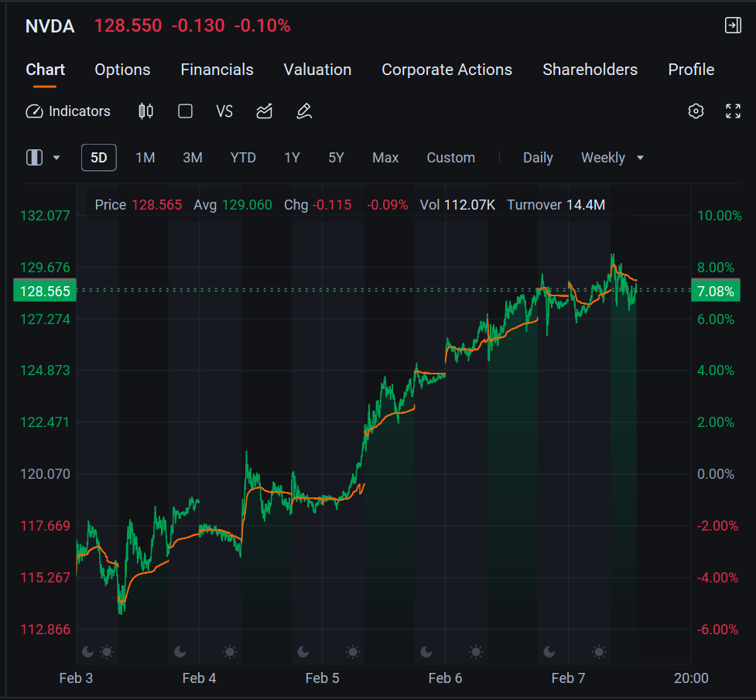Click the Feb 4 sun session icon

tap(230, 652)
